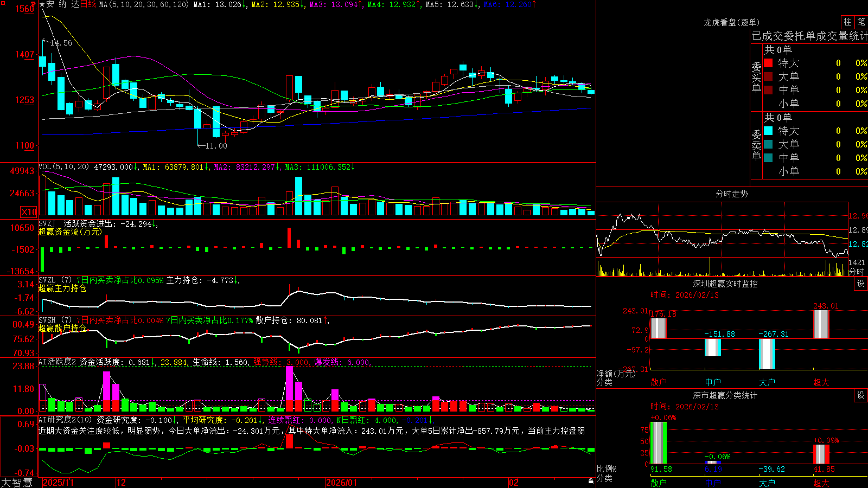Click the 超赢散户持仓 label
The height and width of the screenshot is (488, 868).
click(x=62, y=328)
